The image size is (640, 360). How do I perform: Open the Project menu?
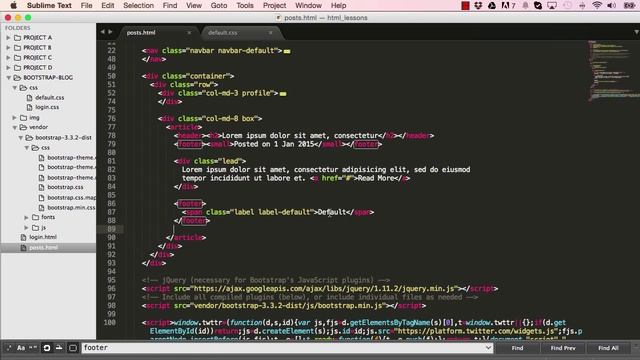[274, 6]
